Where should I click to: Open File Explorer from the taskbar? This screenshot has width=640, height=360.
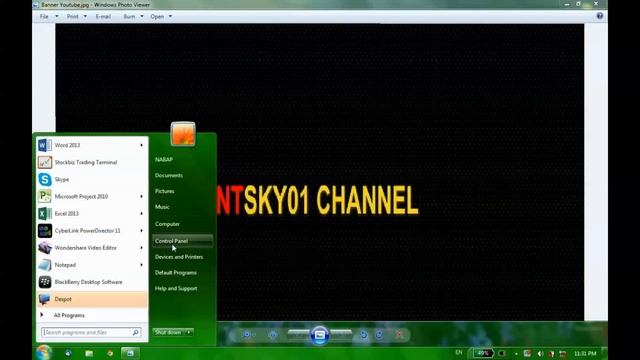click(89, 353)
